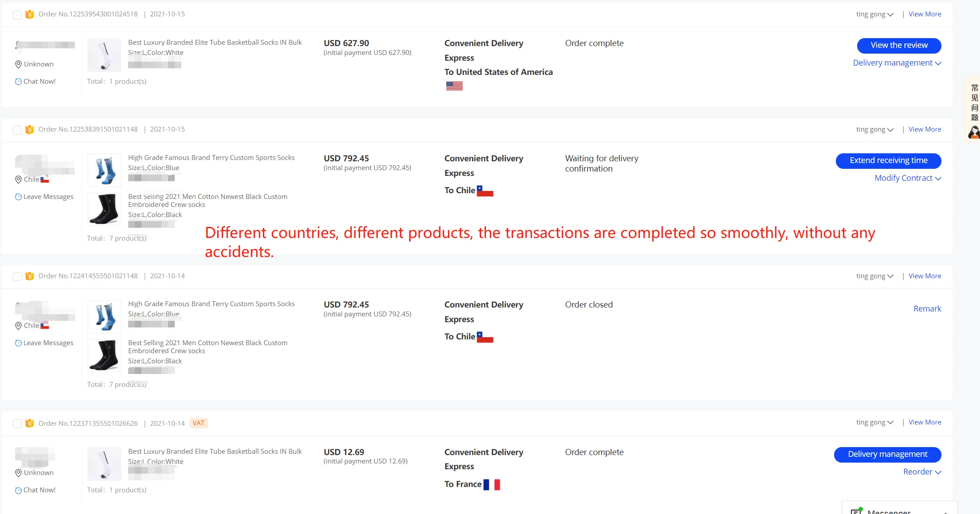Open the Modify Contract dropdown
Screen dimensions: 980x514
coord(907,178)
